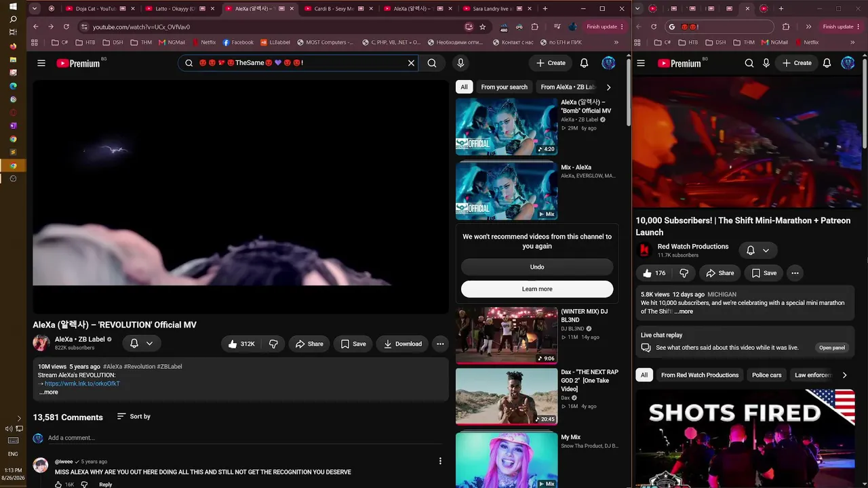868x488 pixels.
Task: Select the All filter chip in left window
Action: pos(464,87)
